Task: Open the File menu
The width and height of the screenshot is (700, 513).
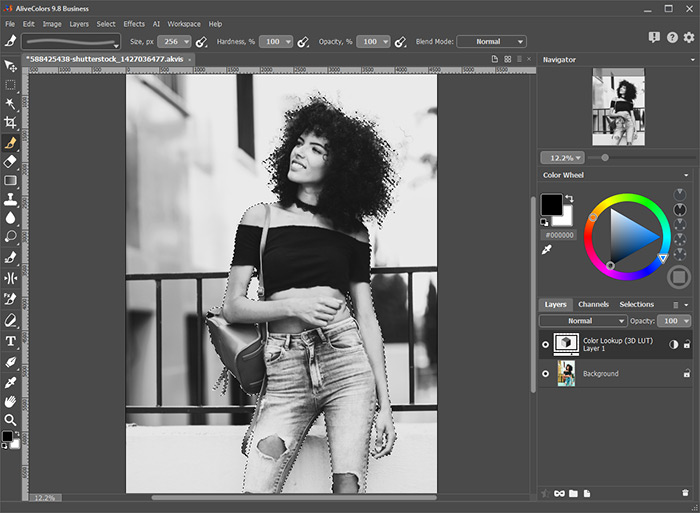Action: [10, 24]
